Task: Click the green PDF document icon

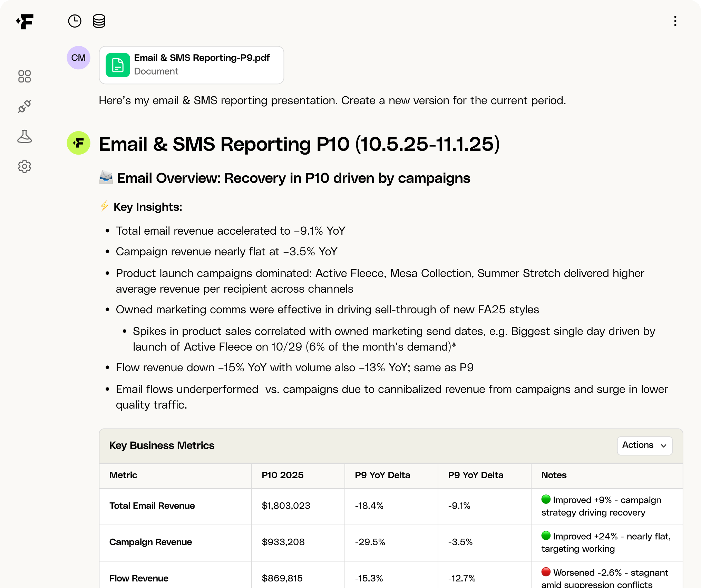Action: pos(118,65)
